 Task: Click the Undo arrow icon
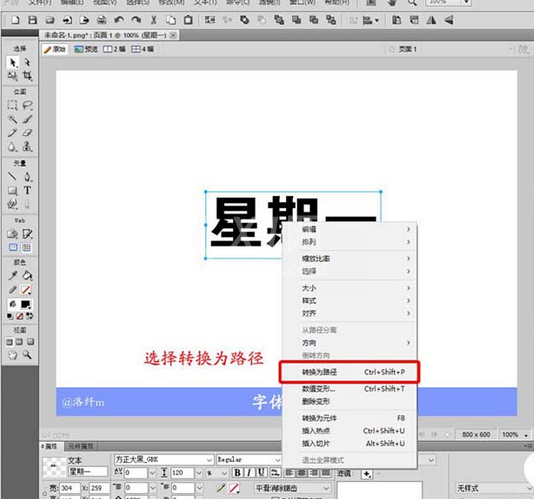coord(119,20)
